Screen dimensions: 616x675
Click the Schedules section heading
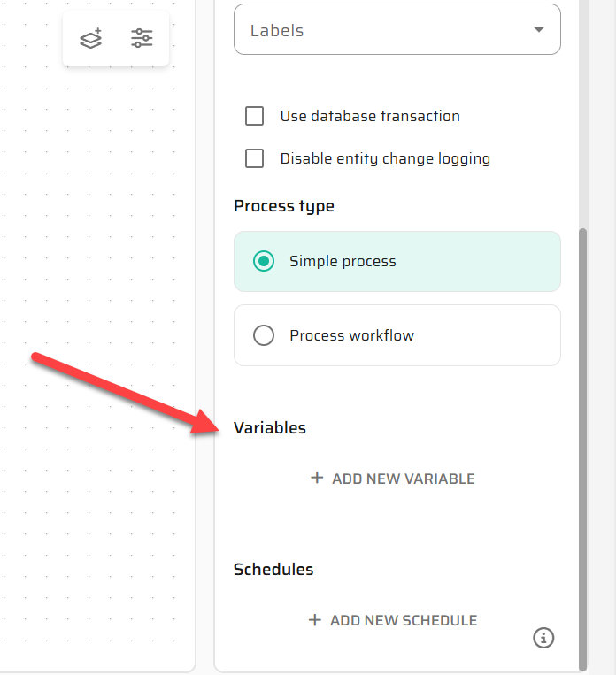[x=273, y=570]
